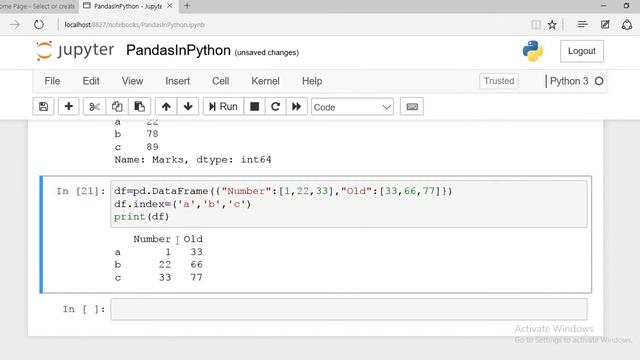This screenshot has width=640, height=360.
Task: Click the print(df) line in the code cell
Action: (x=141, y=217)
